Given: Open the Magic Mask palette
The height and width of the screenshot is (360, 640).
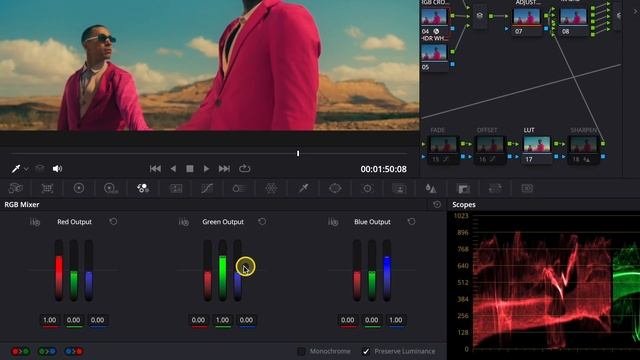Looking at the screenshot, I should tap(399, 188).
